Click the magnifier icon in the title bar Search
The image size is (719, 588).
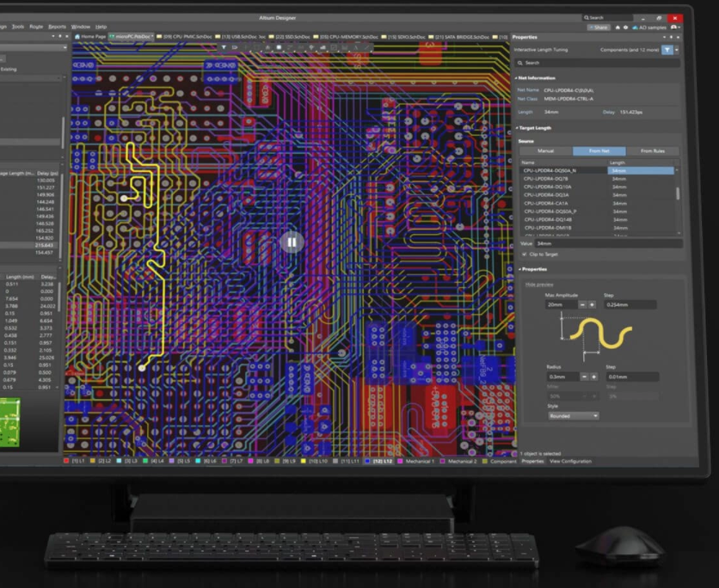point(586,18)
